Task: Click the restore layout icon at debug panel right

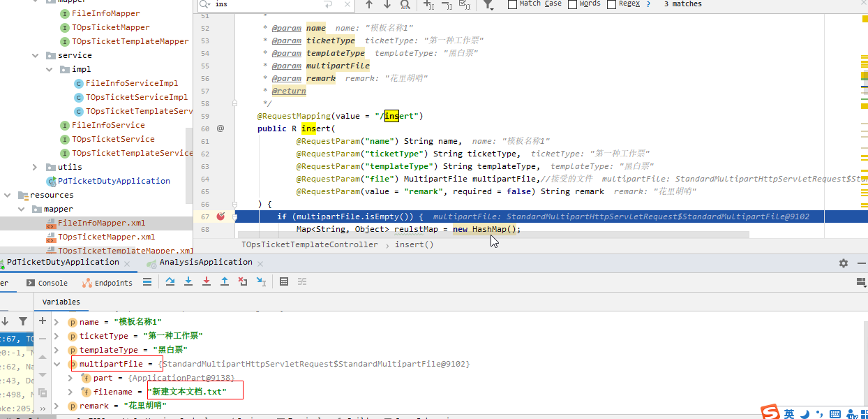Action: [862, 282]
